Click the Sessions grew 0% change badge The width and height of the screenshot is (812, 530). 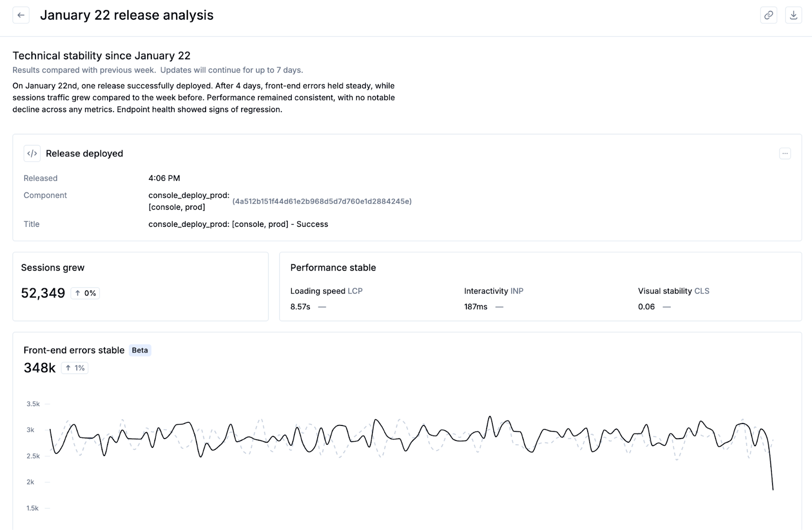(x=85, y=293)
